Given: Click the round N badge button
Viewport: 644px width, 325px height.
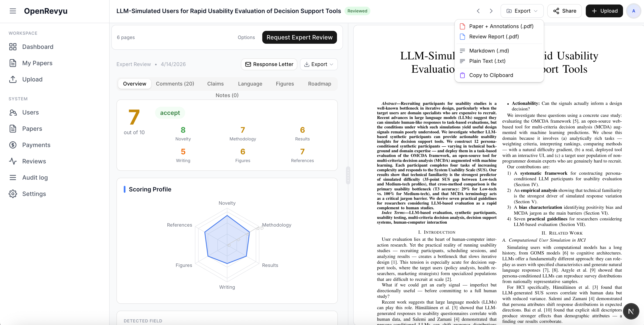Looking at the screenshot, I should 631,311.
